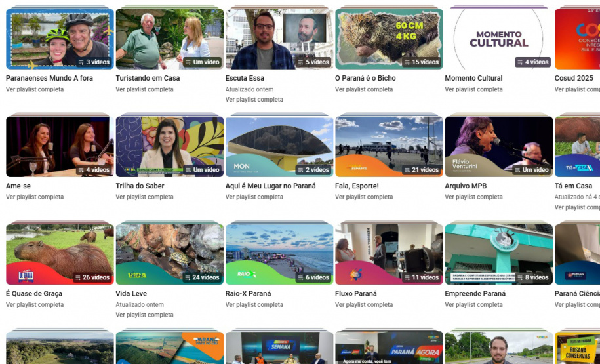Image resolution: width=600 pixels, height=364 pixels.
Task: Click the Trilha do Saber title
Action: point(140,186)
